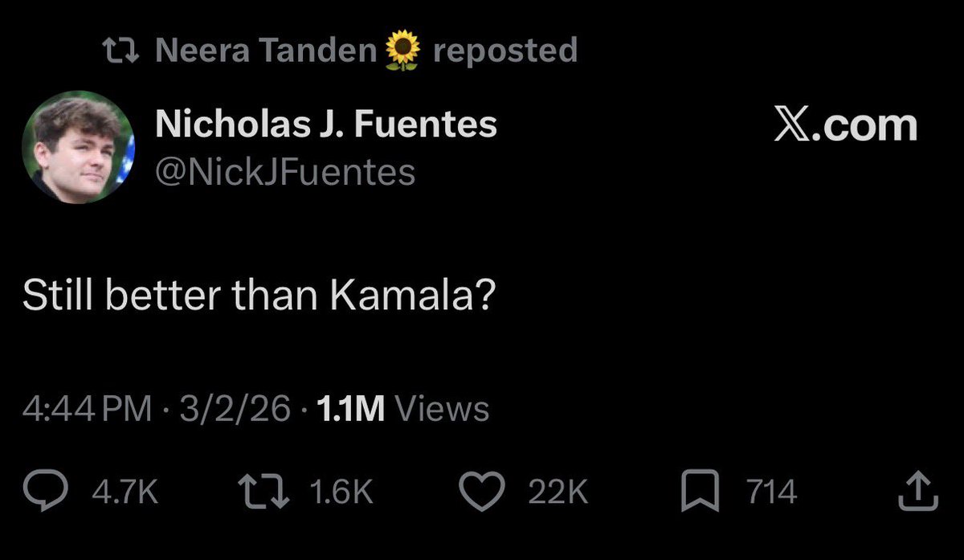This screenshot has width=964, height=560.
Task: Click the 1.6K reposts count
Action: (x=341, y=493)
